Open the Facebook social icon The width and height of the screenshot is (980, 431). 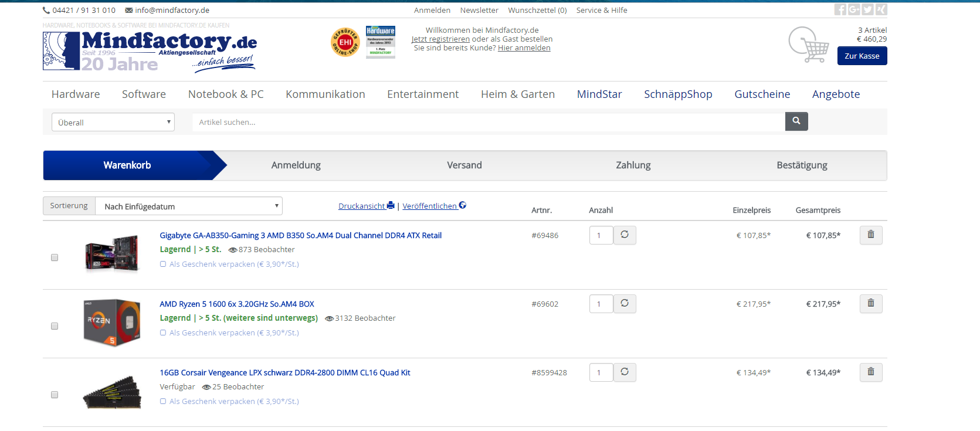[840, 9]
